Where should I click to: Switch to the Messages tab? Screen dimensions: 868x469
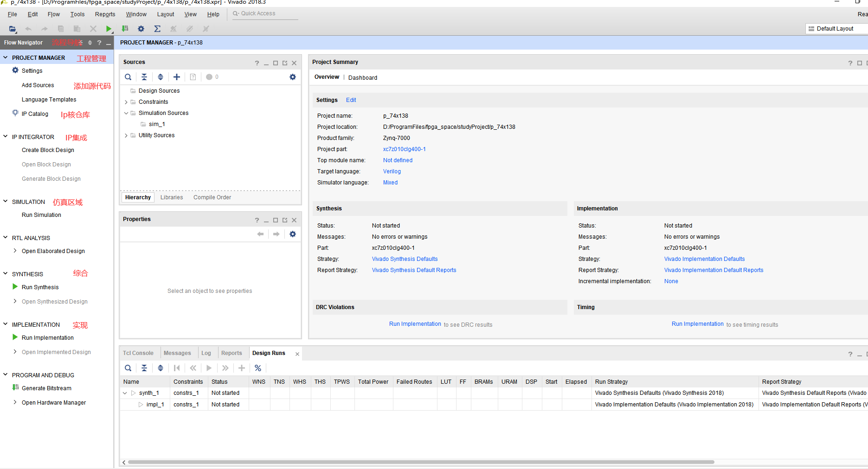point(177,353)
